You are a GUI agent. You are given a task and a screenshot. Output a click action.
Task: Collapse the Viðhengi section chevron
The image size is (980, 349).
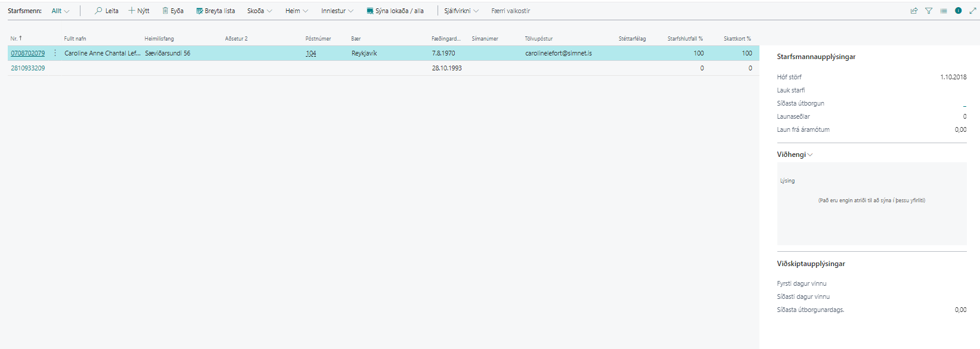coord(810,155)
